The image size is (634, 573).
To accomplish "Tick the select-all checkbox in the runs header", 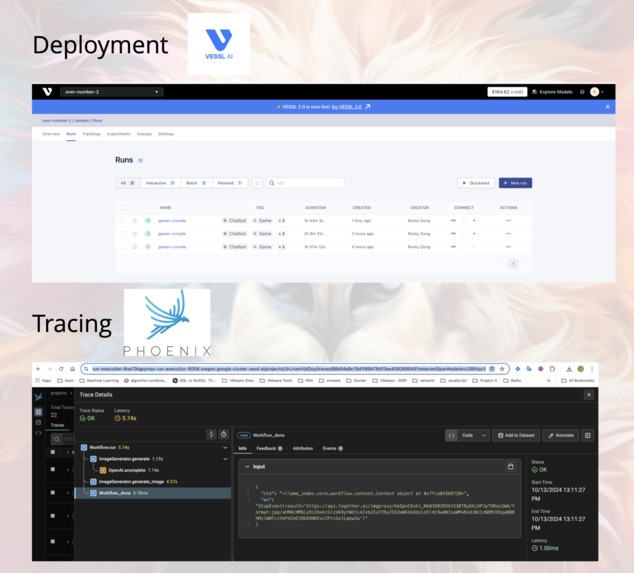I will coord(123,207).
